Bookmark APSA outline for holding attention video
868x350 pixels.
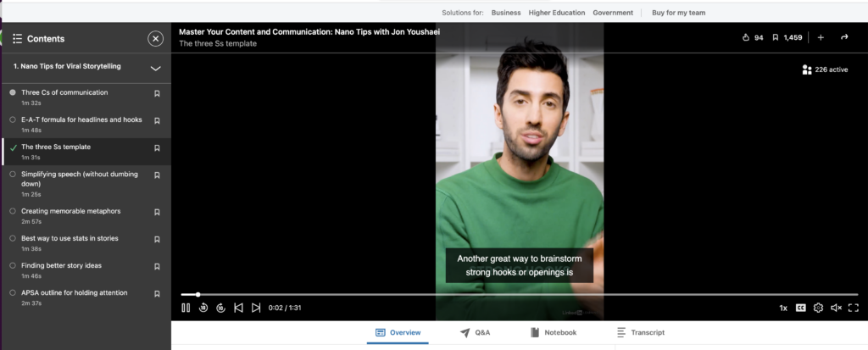(x=157, y=293)
